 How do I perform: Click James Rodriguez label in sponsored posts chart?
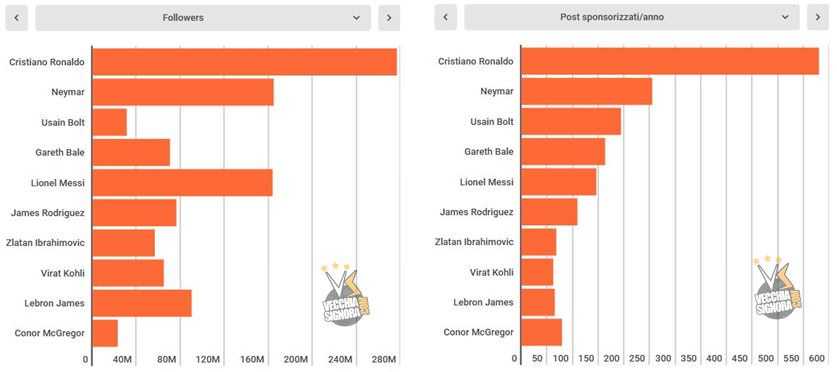pyautogui.click(x=477, y=212)
